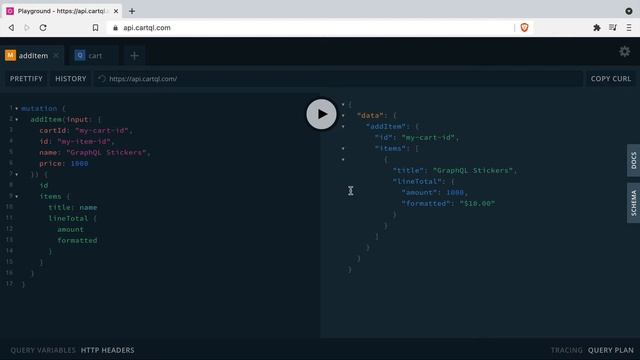This screenshot has height=360, width=640.
Task: Click the title: name alias line
Action: click(73, 207)
